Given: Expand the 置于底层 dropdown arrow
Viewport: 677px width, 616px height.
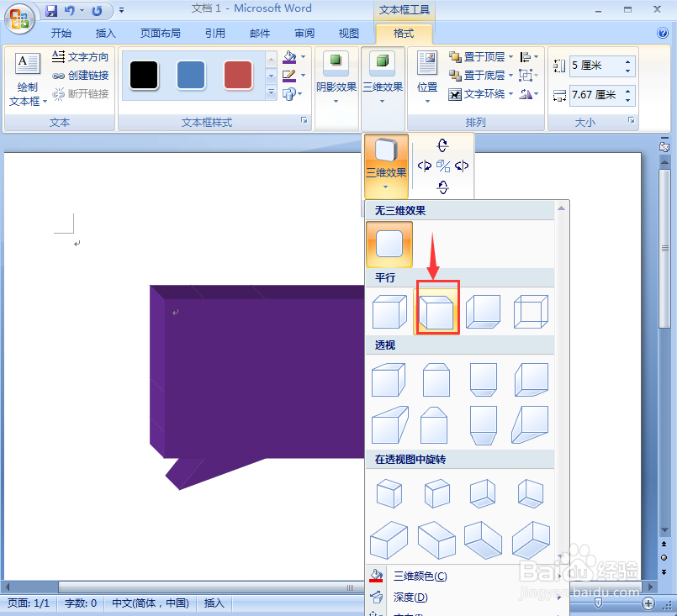Looking at the screenshot, I should coord(510,76).
